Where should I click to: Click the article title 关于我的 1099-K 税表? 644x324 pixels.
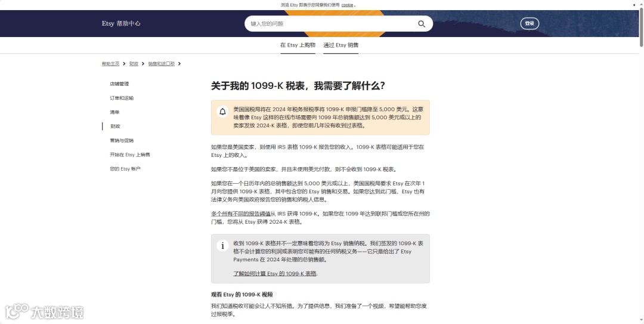[x=298, y=86]
